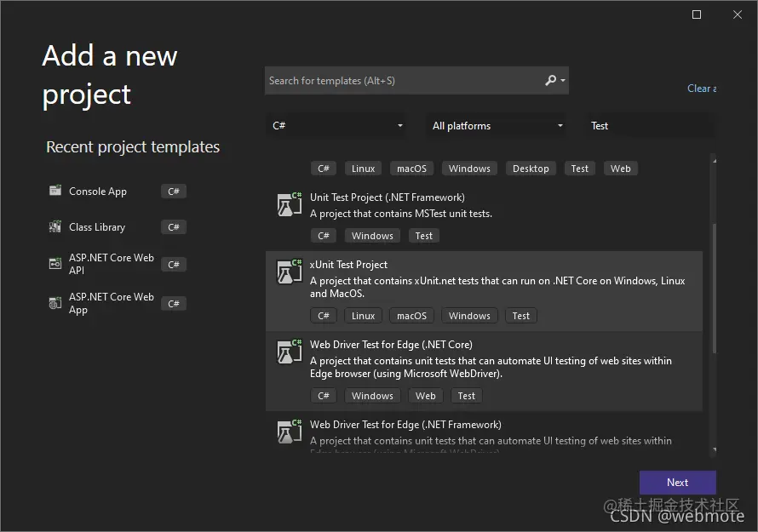Click Web Driver Test for Edge (.NET Core) icon
Image resolution: width=758 pixels, height=532 pixels.
pos(289,352)
